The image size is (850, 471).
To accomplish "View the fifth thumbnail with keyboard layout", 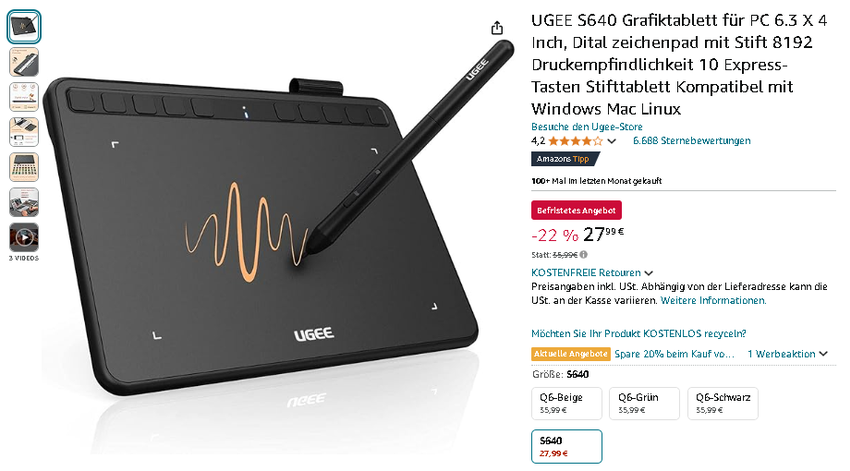I will pyautogui.click(x=24, y=167).
